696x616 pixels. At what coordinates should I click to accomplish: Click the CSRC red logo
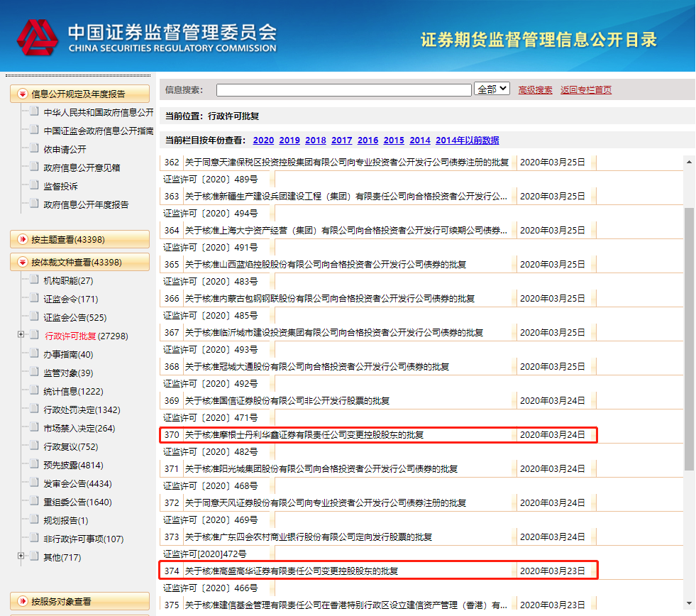tap(38, 38)
